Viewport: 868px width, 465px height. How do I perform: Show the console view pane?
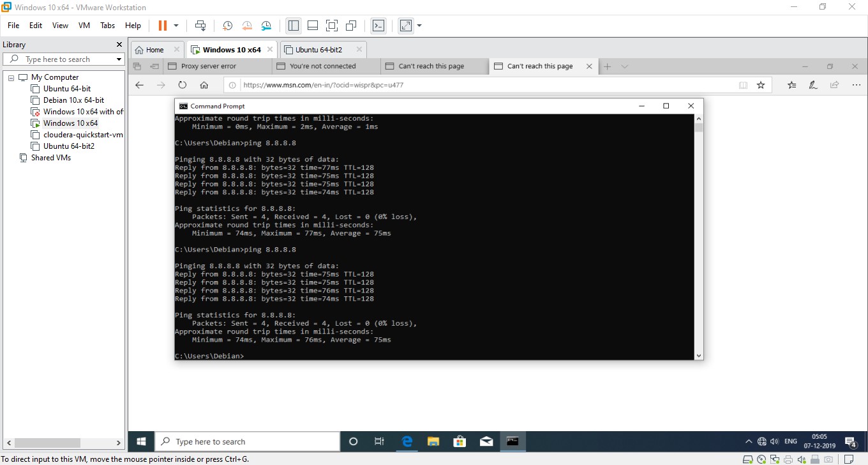[x=378, y=26]
